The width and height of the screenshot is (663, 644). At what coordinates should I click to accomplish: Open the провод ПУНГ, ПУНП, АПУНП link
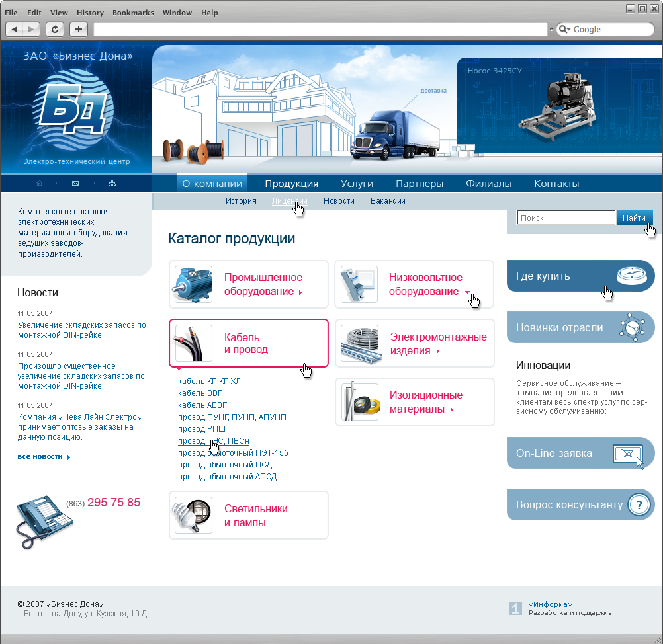point(232,417)
